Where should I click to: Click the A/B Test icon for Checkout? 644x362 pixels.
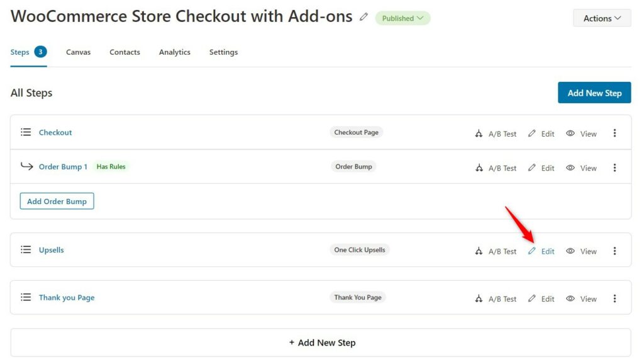[x=479, y=133]
